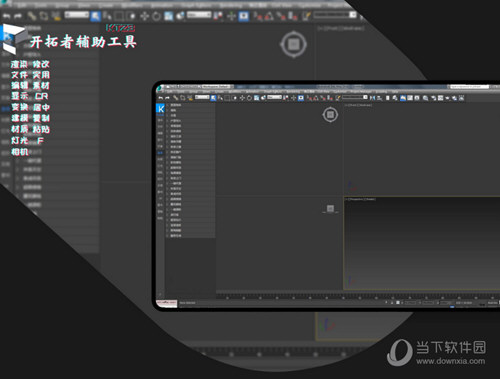The width and height of the screenshot is (500, 379).
Task: Activate Select and Move in background window
Action: pyautogui.click(x=144, y=16)
